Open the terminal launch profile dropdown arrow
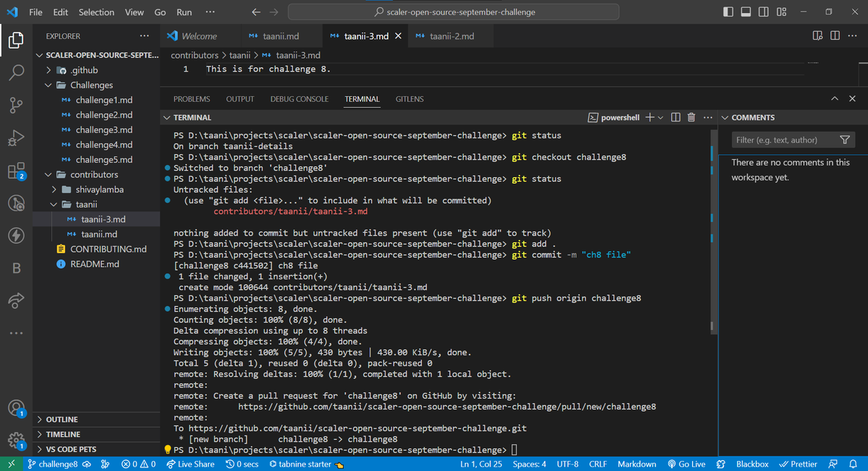This screenshot has height=471, width=868. click(662, 117)
